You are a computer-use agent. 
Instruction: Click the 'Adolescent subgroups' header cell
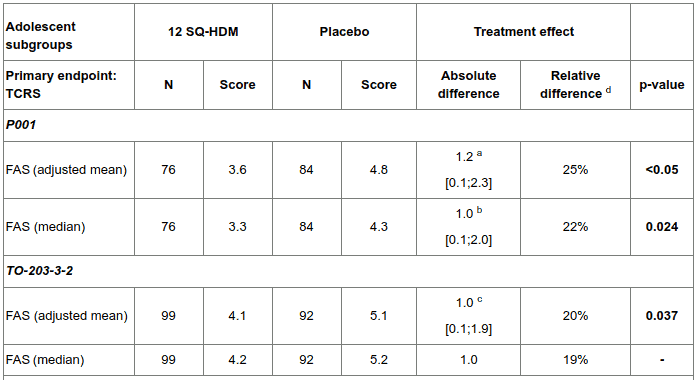pos(69,32)
